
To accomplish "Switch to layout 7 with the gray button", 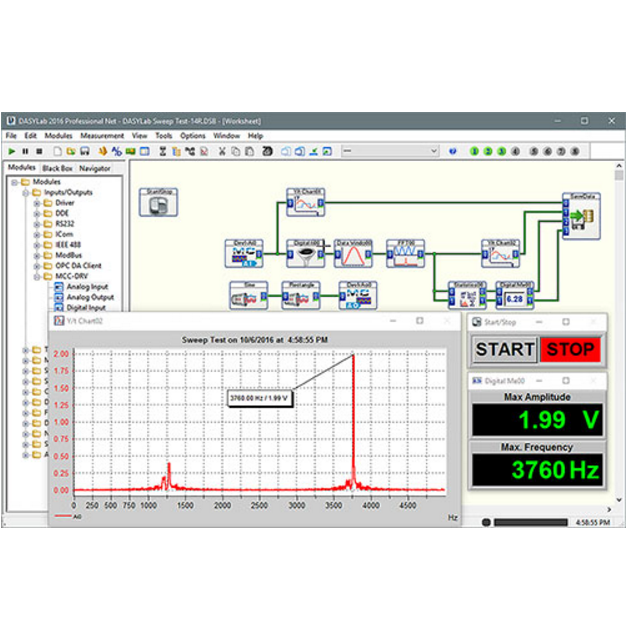I will point(561,151).
